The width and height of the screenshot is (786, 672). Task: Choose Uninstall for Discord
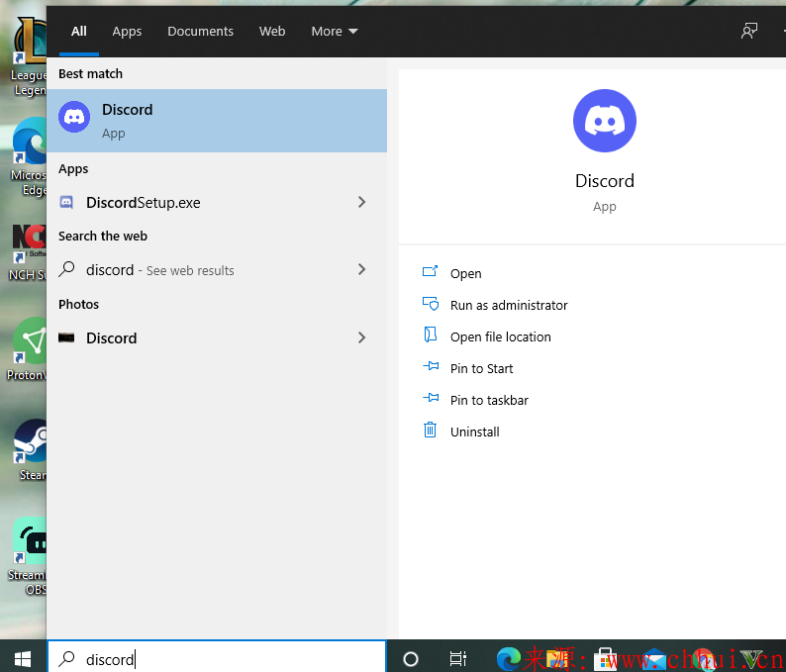click(475, 432)
